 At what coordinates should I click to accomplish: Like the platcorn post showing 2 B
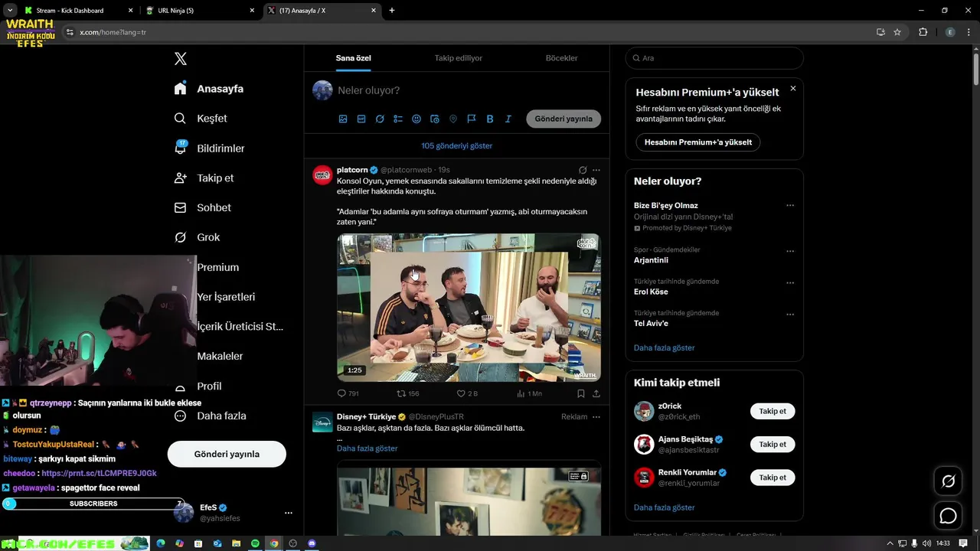[x=467, y=393]
